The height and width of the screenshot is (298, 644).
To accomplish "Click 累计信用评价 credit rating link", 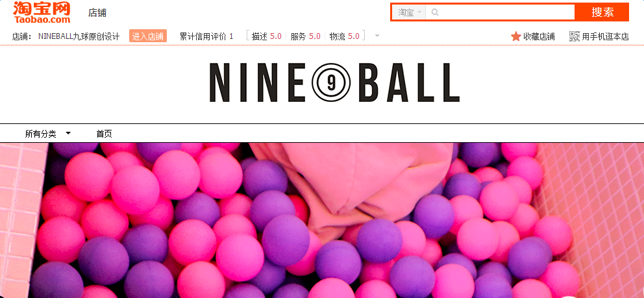I will pos(206,36).
